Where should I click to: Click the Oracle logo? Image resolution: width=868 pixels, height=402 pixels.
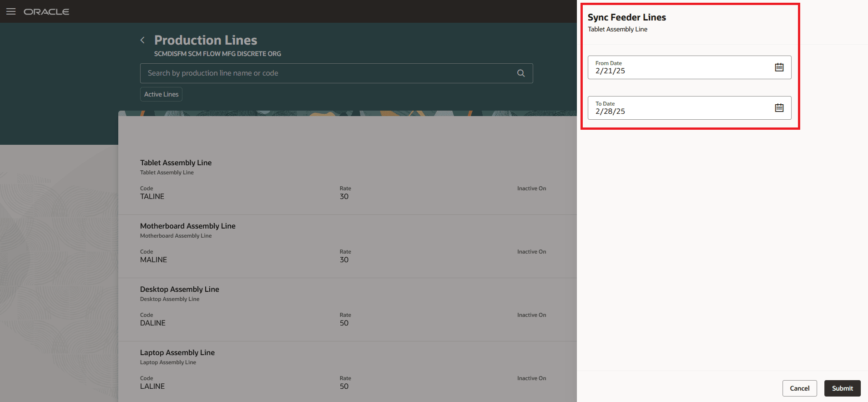(x=46, y=11)
